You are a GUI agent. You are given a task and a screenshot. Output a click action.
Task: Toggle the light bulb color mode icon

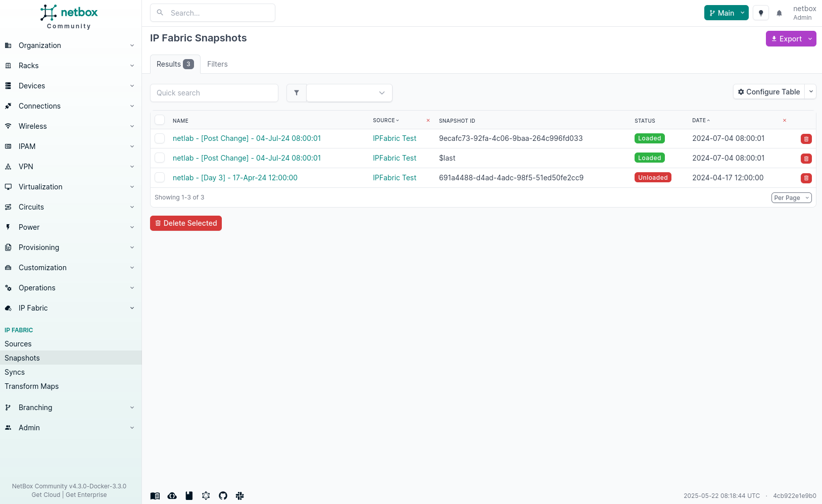760,13
